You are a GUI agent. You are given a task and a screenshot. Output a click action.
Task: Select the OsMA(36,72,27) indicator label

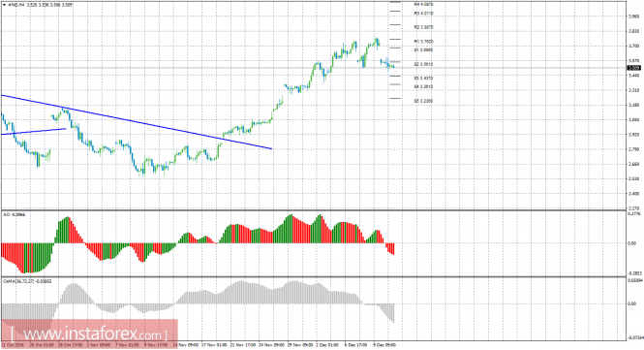(27, 281)
